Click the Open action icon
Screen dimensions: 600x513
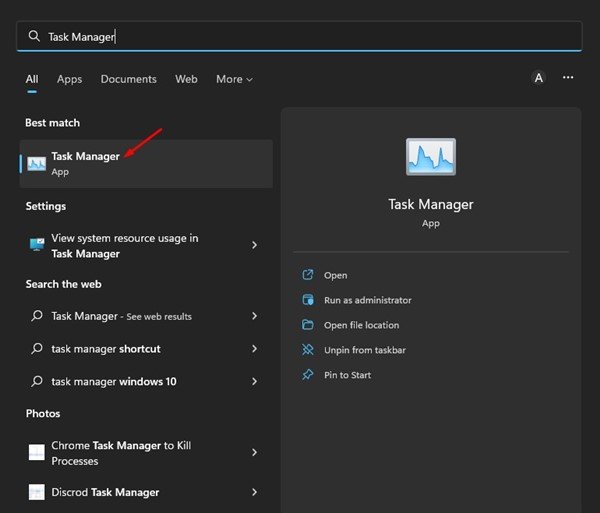point(308,275)
